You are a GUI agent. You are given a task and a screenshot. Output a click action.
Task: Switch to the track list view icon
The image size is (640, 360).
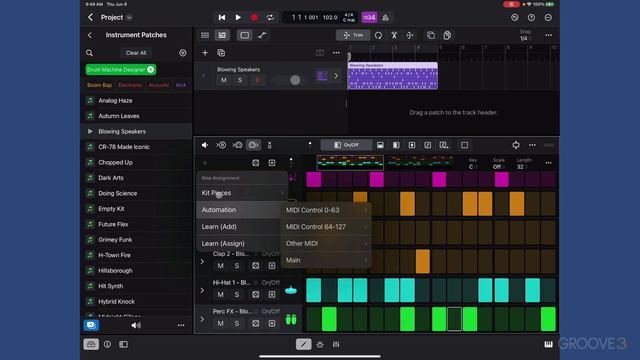205,36
